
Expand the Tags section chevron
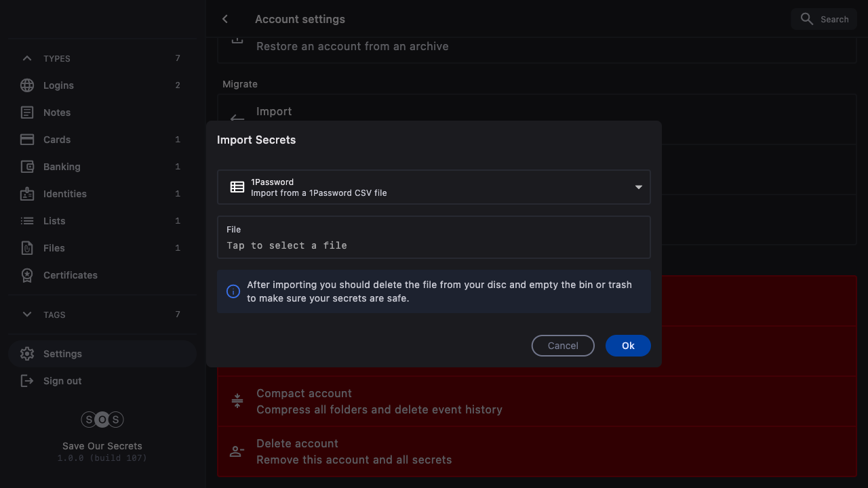pos(27,314)
